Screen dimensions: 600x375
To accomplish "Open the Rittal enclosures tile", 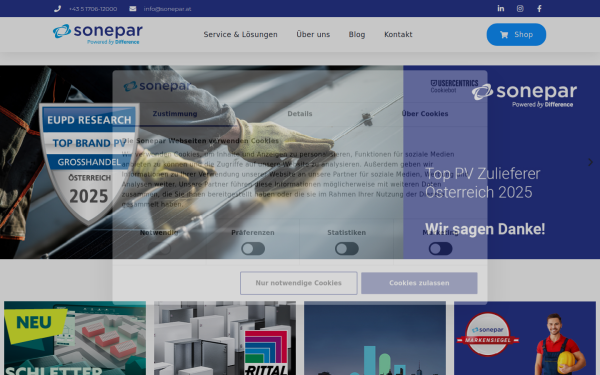I will (x=225, y=338).
